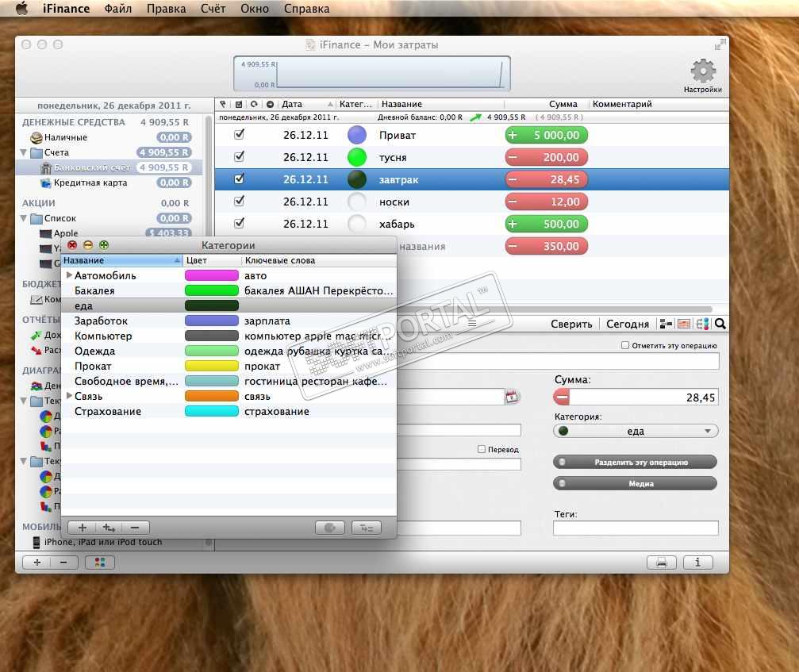Uncheck the завтрак transaction checkbox
The height and width of the screenshot is (672, 799).
click(239, 179)
